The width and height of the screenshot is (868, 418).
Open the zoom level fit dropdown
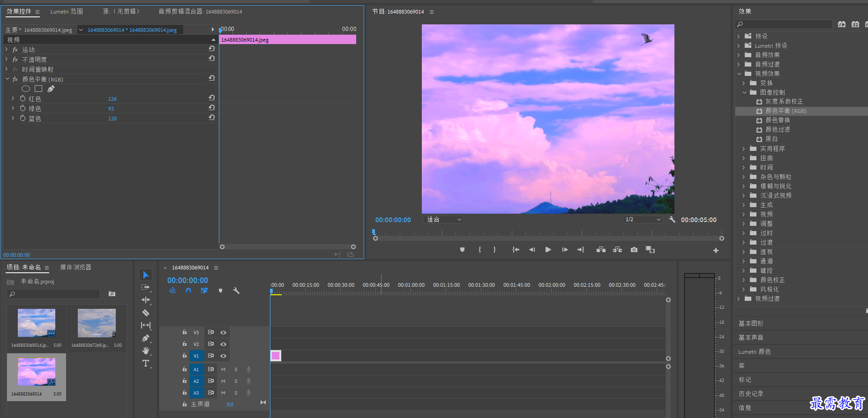pyautogui.click(x=443, y=219)
